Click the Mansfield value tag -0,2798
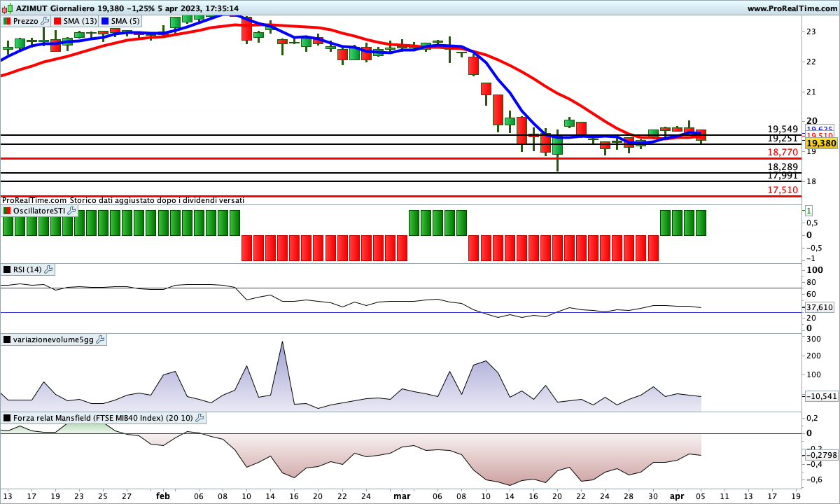This screenshot has width=840, height=504. (820, 455)
